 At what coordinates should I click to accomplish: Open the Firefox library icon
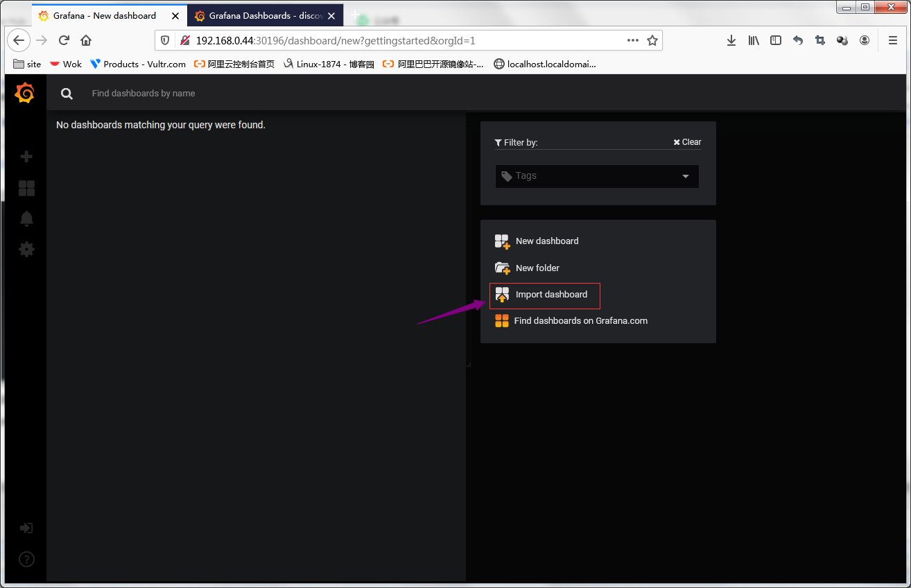pyautogui.click(x=754, y=40)
